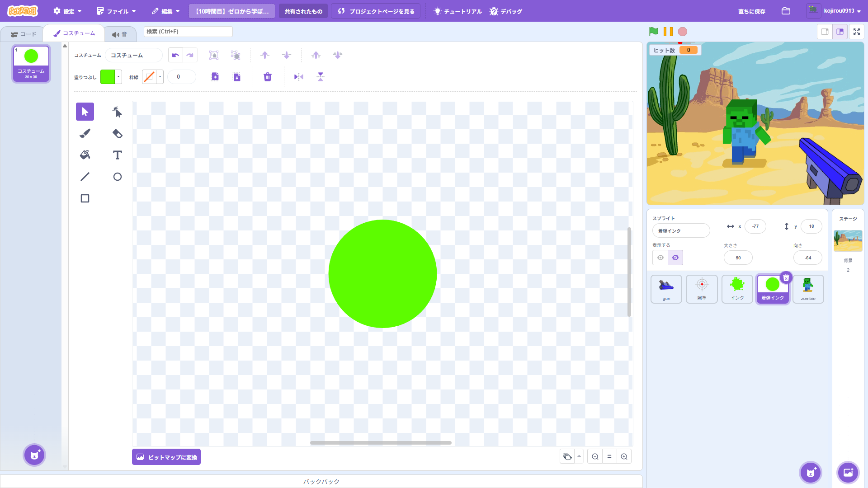Show the sprite with eye toggle
Image resolution: width=868 pixels, height=488 pixels.
pos(660,258)
